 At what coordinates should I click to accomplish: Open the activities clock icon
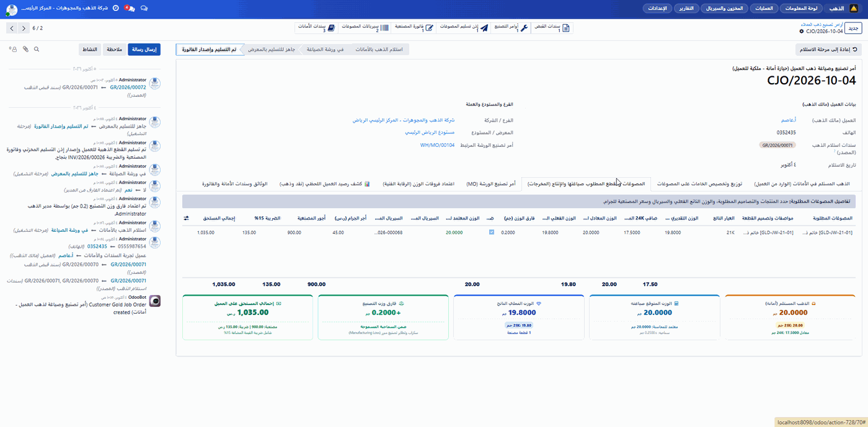coord(115,8)
